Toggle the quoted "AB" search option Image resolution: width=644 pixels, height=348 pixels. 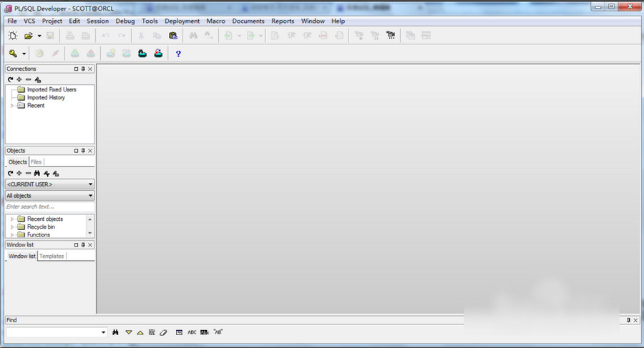point(218,332)
